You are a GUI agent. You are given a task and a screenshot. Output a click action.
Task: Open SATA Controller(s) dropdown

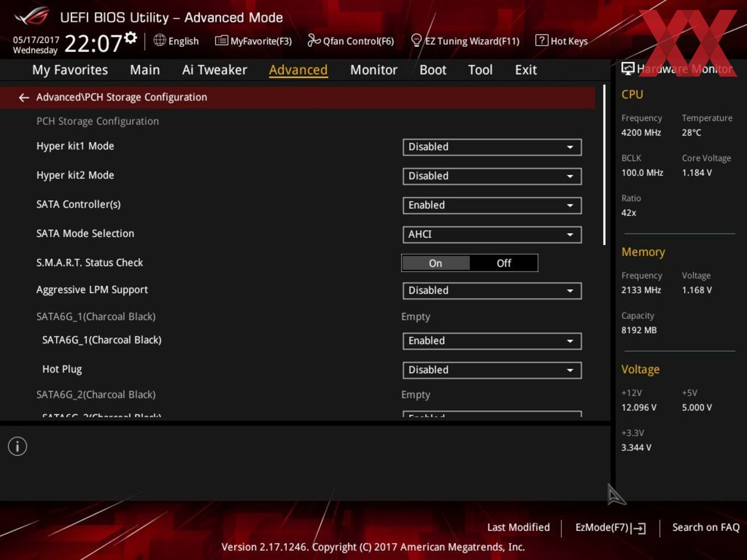point(492,205)
